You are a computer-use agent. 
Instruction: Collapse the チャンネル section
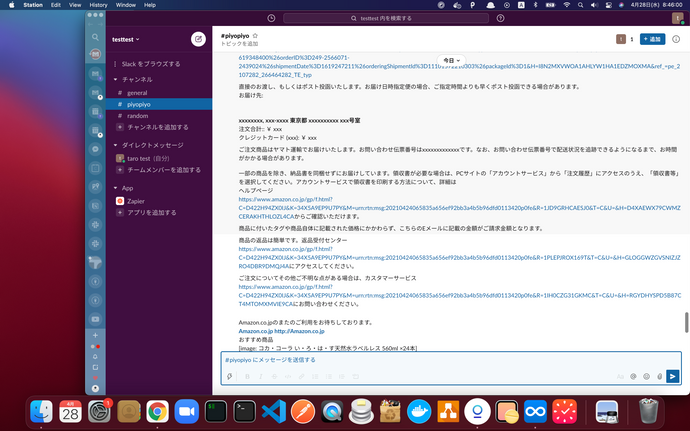116,80
